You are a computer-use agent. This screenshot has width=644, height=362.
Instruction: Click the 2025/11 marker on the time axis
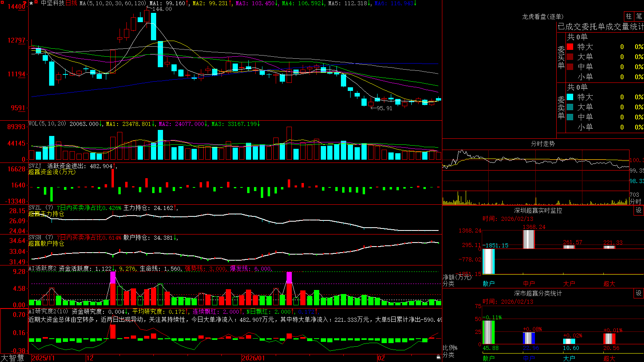pyautogui.click(x=43, y=358)
